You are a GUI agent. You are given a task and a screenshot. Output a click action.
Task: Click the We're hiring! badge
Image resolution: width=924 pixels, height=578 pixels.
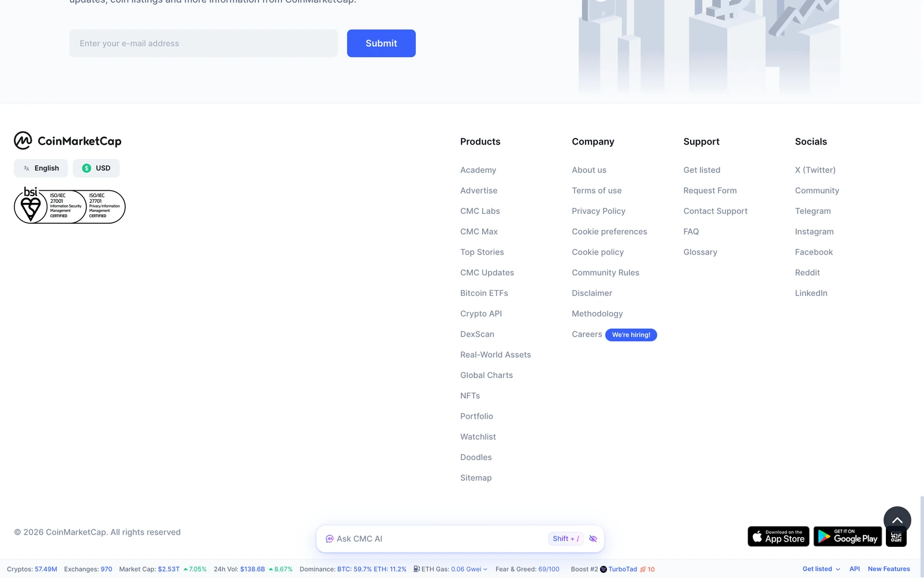tap(631, 335)
